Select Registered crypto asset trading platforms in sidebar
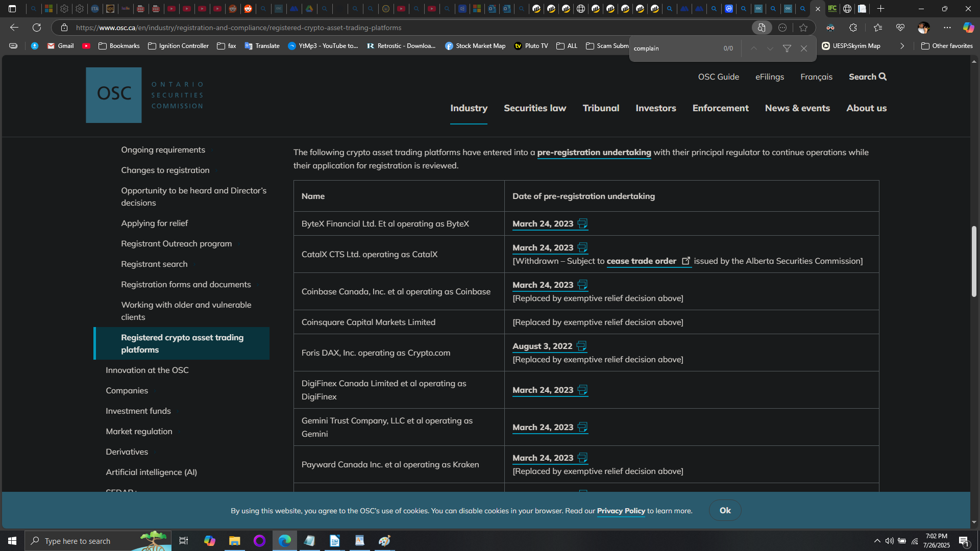This screenshot has width=980, height=551. coord(182,343)
